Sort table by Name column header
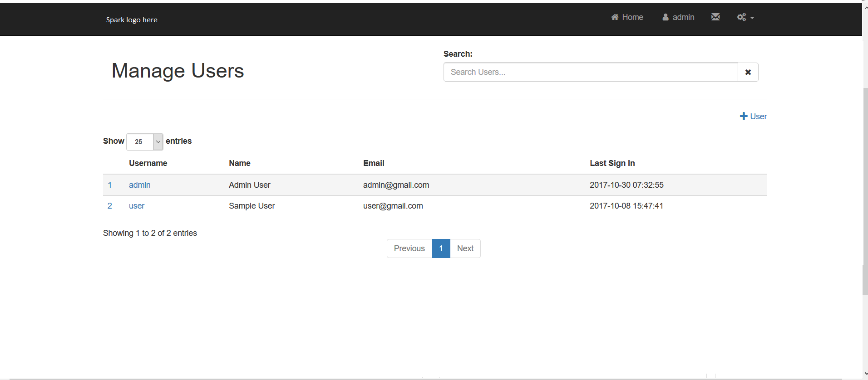Viewport: 868px width, 380px height. tap(240, 163)
